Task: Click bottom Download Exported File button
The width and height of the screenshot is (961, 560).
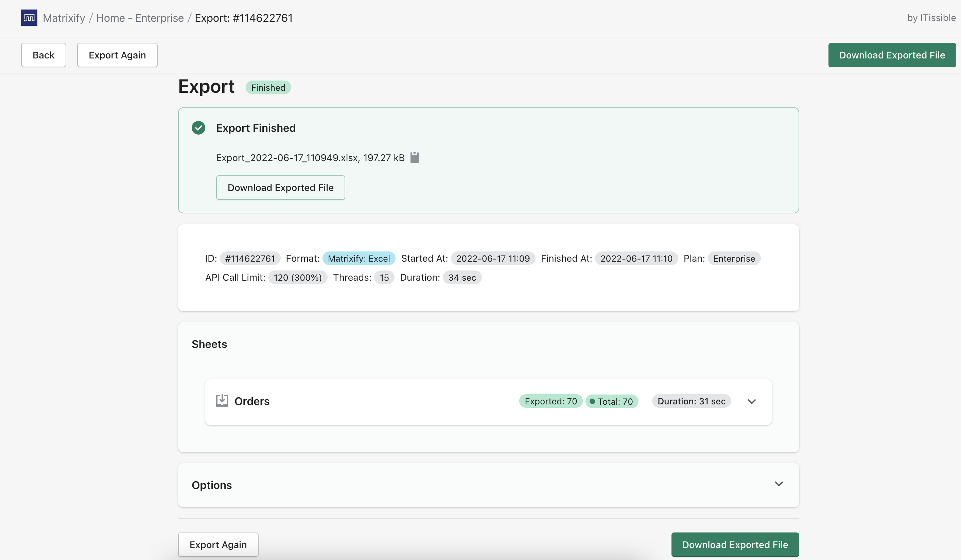Action: (735, 544)
